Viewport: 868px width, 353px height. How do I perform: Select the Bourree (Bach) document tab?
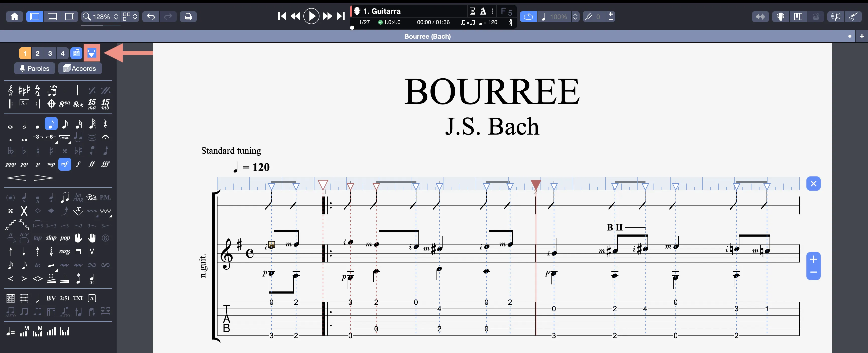click(x=427, y=36)
